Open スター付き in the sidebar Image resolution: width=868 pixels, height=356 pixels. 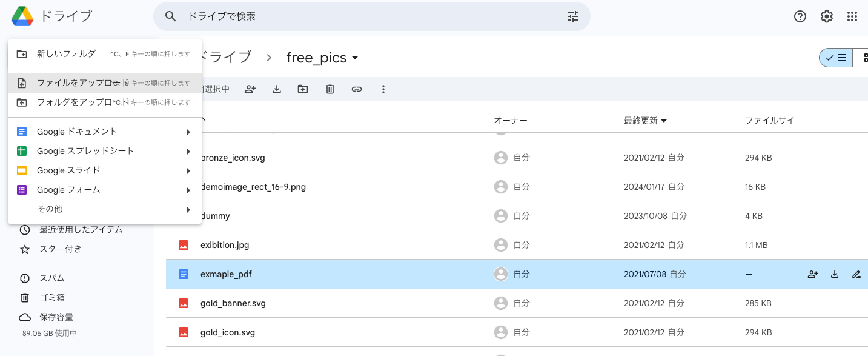61,249
